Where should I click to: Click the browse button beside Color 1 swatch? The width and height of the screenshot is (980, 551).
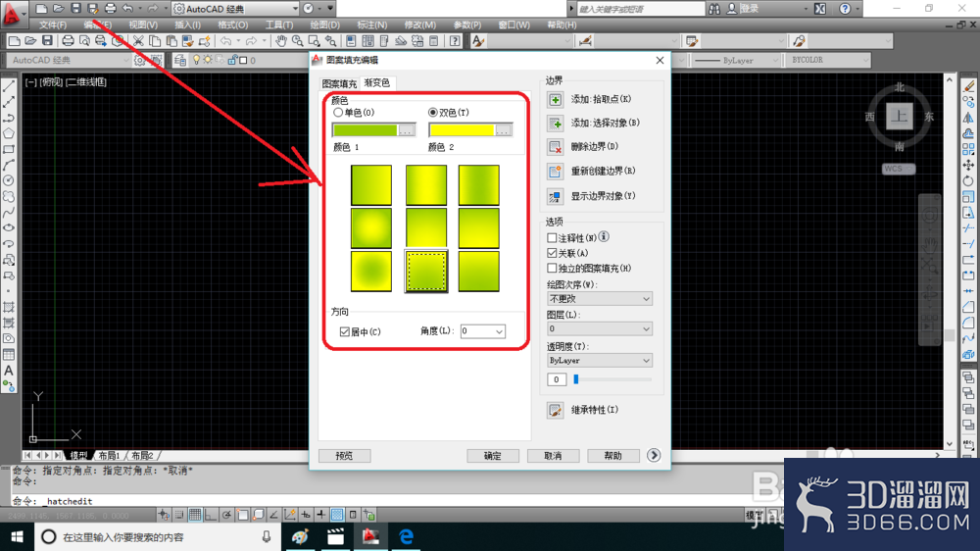point(407,130)
